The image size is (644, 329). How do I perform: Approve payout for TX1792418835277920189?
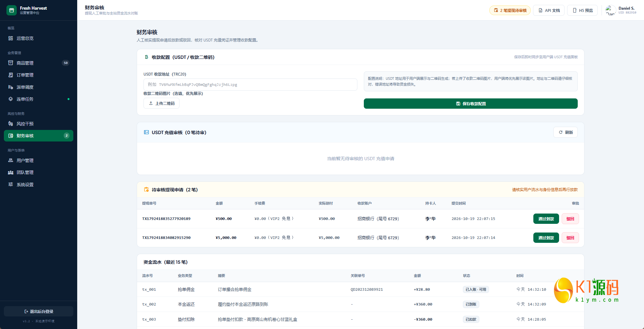[x=546, y=219]
